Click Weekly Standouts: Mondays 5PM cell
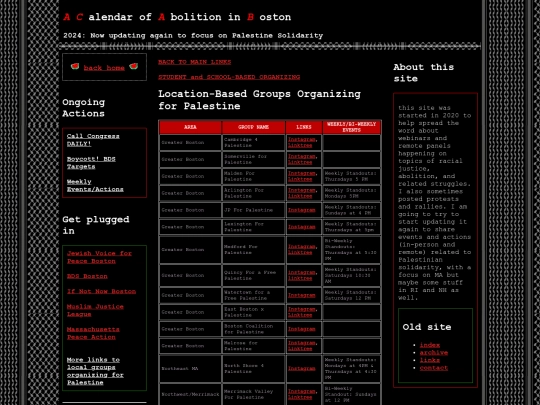The width and height of the screenshot is (540, 405). click(352, 193)
